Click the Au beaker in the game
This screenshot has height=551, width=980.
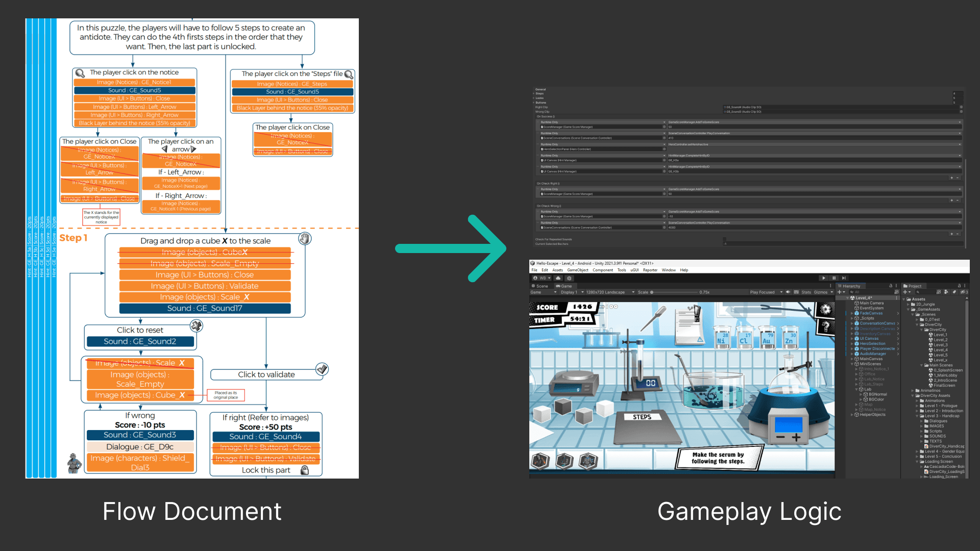(x=767, y=337)
